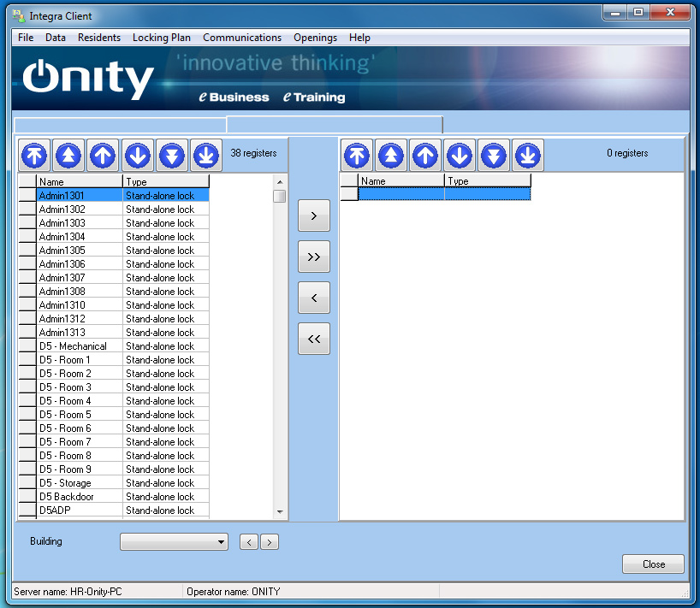Click move-to-top icon in right list
Image resolution: width=700 pixels, height=608 pixels.
click(x=357, y=156)
